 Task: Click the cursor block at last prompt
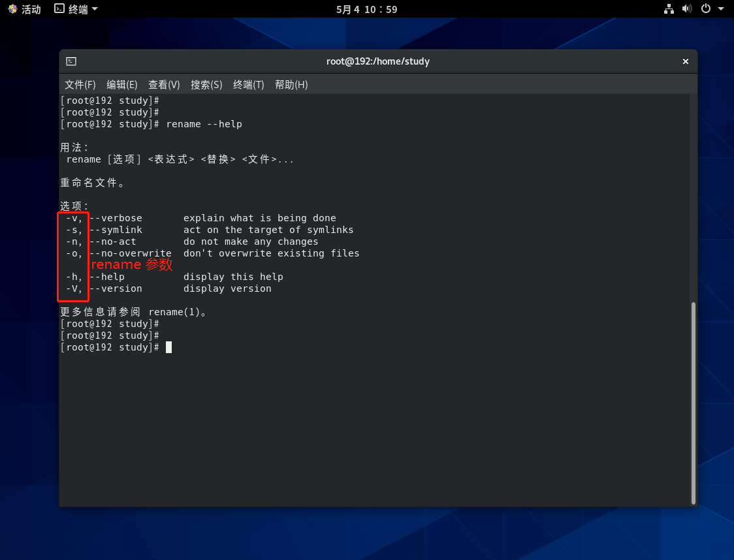point(168,347)
